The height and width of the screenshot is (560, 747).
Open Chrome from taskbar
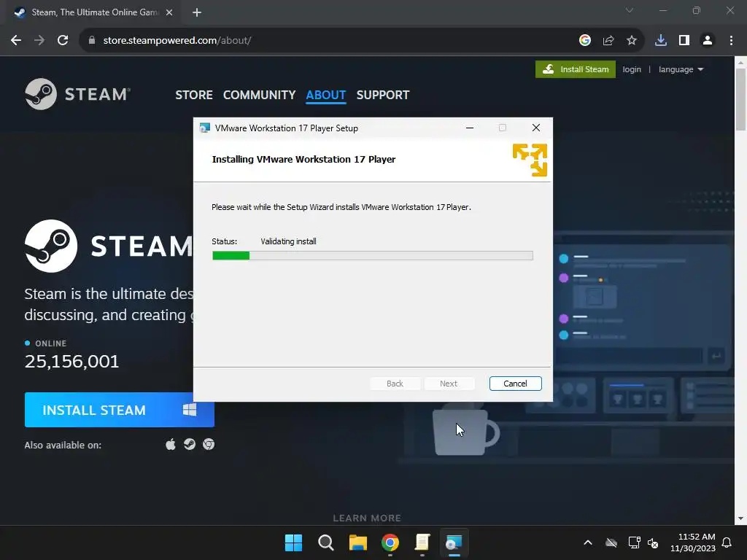point(390,542)
